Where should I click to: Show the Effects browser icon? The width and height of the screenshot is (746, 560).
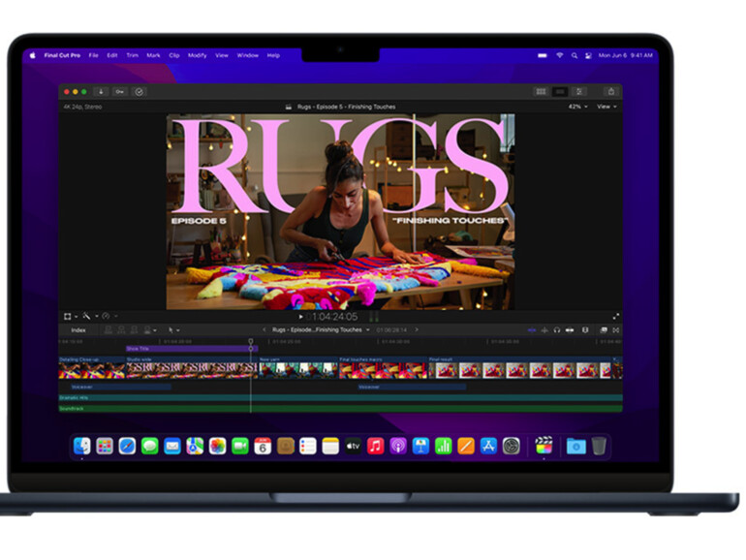(x=604, y=330)
